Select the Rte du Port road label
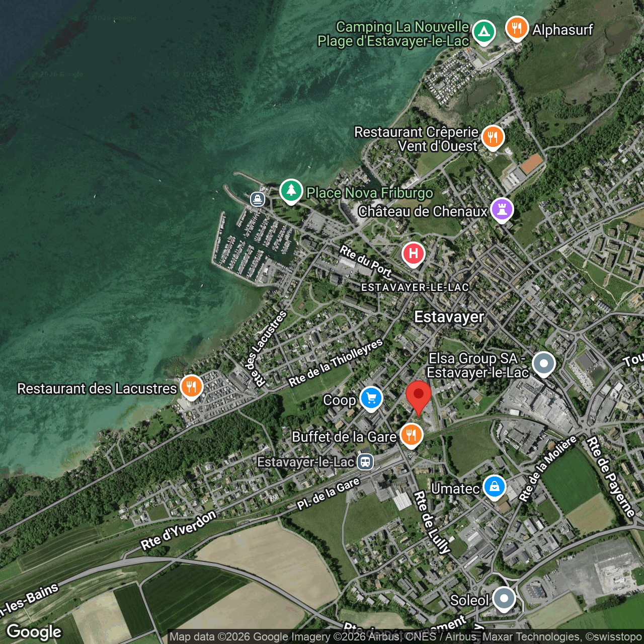 (366, 261)
